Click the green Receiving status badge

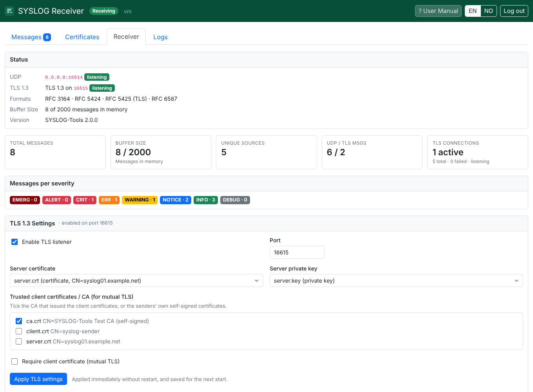pyautogui.click(x=104, y=11)
